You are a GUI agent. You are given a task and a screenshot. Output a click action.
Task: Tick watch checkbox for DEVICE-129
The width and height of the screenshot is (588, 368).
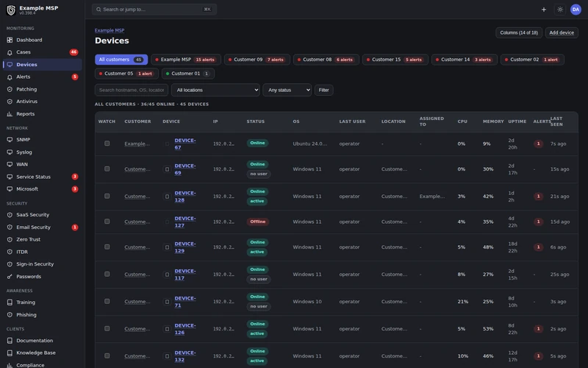pos(107,247)
